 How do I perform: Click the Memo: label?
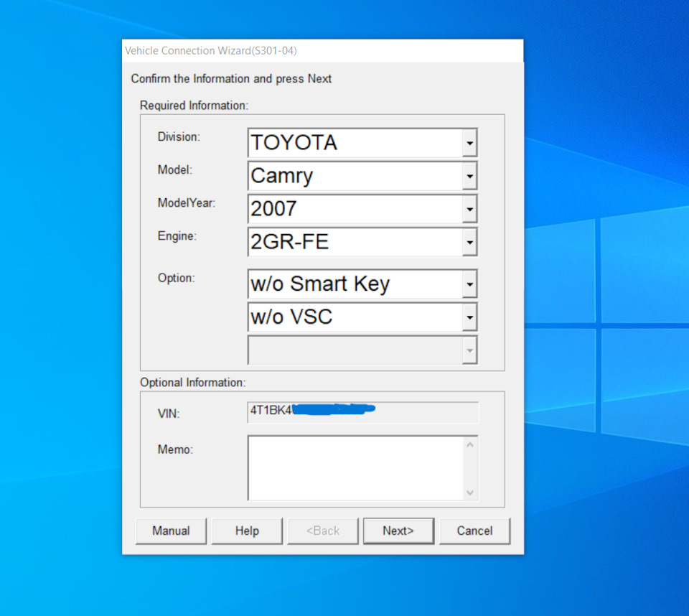pos(175,449)
